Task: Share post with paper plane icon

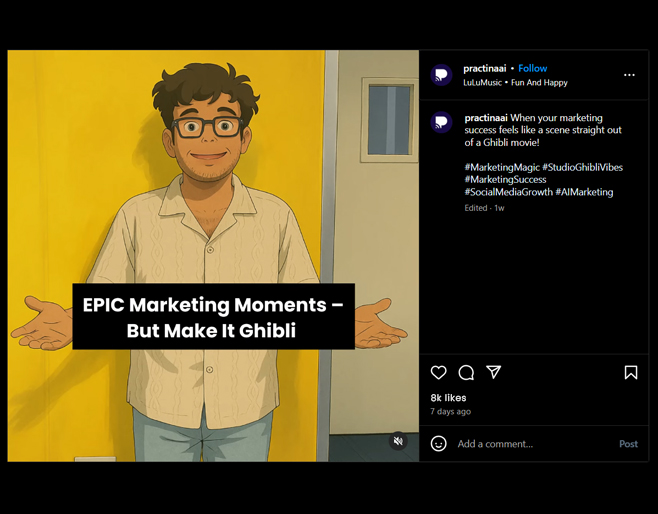Action: tap(494, 372)
